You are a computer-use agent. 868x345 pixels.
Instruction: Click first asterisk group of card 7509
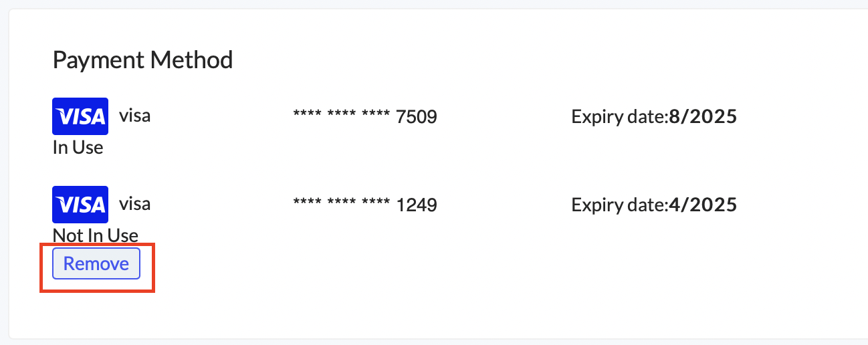pyautogui.click(x=306, y=115)
